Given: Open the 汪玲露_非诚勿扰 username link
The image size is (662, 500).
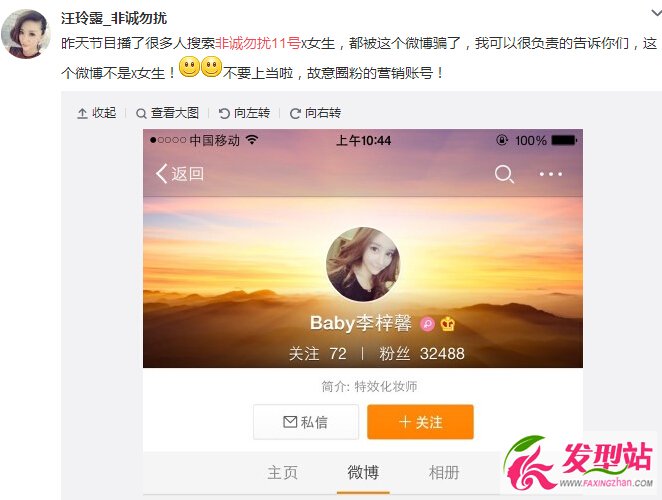Looking at the screenshot, I should click(114, 18).
